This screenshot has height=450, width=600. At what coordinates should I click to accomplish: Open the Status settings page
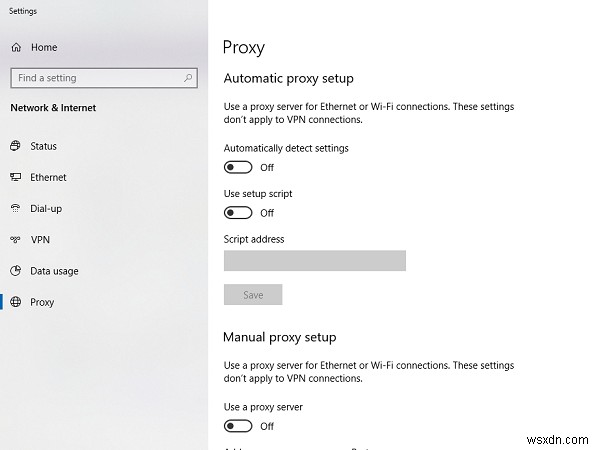pyautogui.click(x=44, y=146)
